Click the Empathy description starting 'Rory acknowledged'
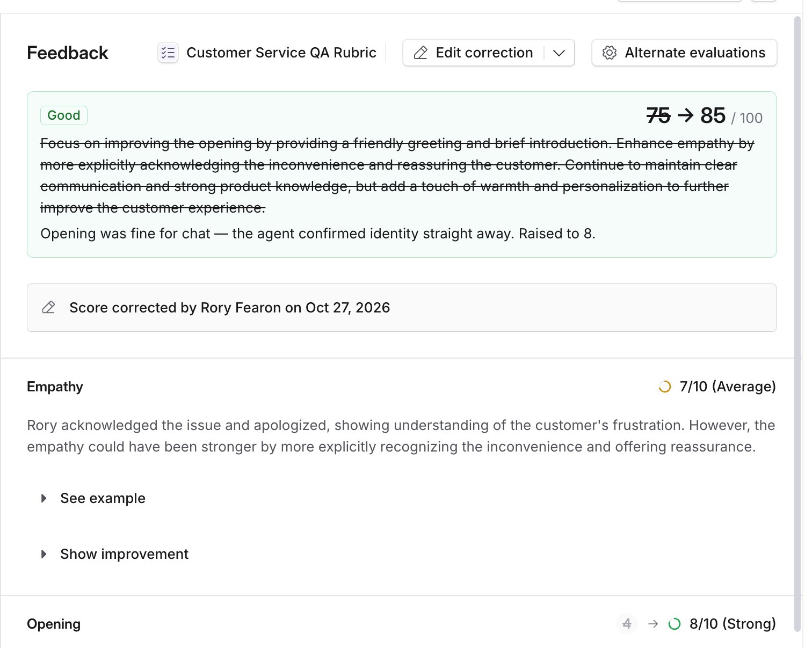Viewport: 812px width, 648px height. [x=401, y=436]
